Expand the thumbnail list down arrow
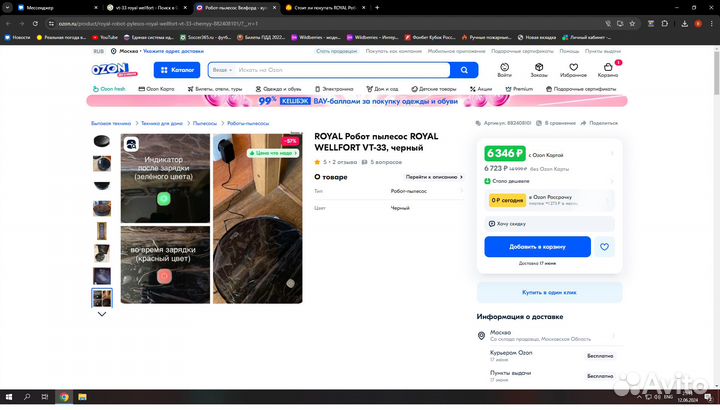The image size is (720, 410). [x=101, y=314]
